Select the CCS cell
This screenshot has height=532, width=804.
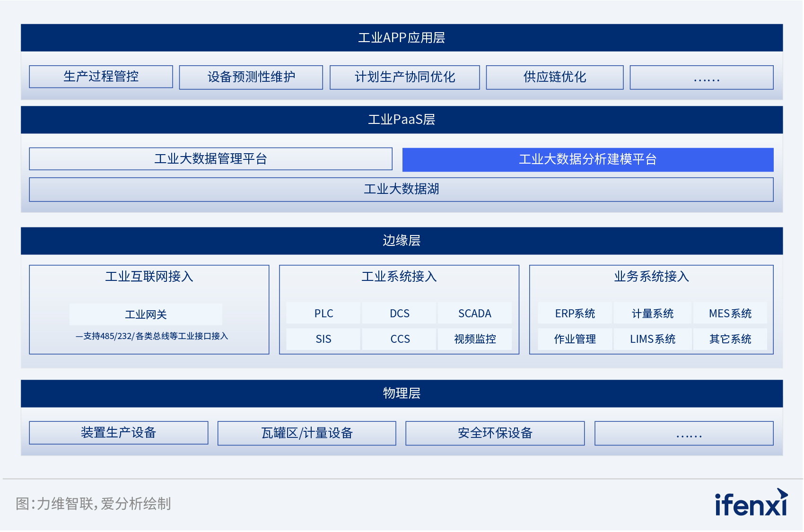[x=399, y=339]
